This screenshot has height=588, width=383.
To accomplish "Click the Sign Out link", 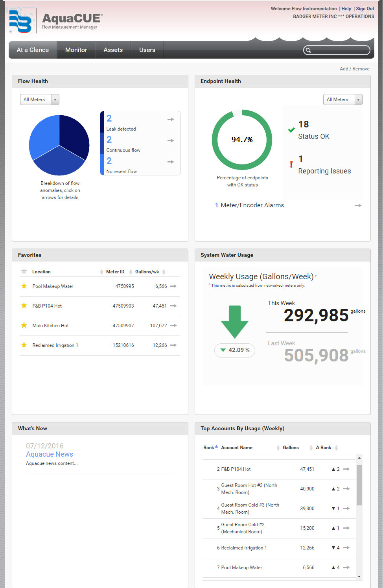I will coord(365,9).
